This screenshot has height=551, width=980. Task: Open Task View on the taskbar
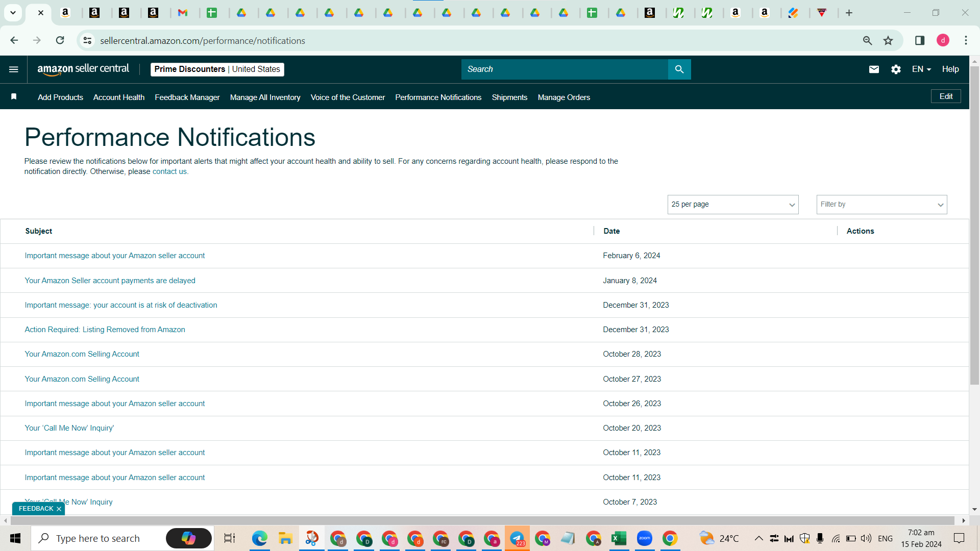[x=230, y=538]
